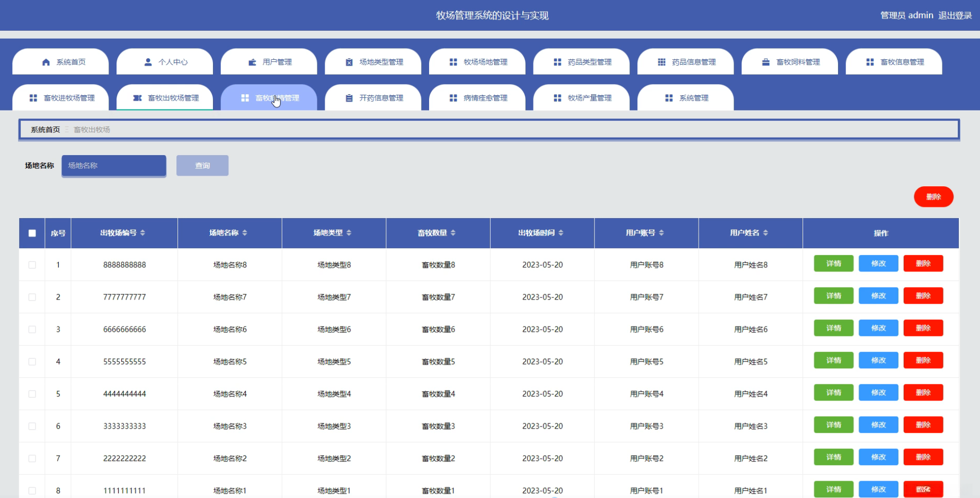Image resolution: width=980 pixels, height=498 pixels.
Task: Click the grid icon on 药品信息管理
Action: coord(662,62)
